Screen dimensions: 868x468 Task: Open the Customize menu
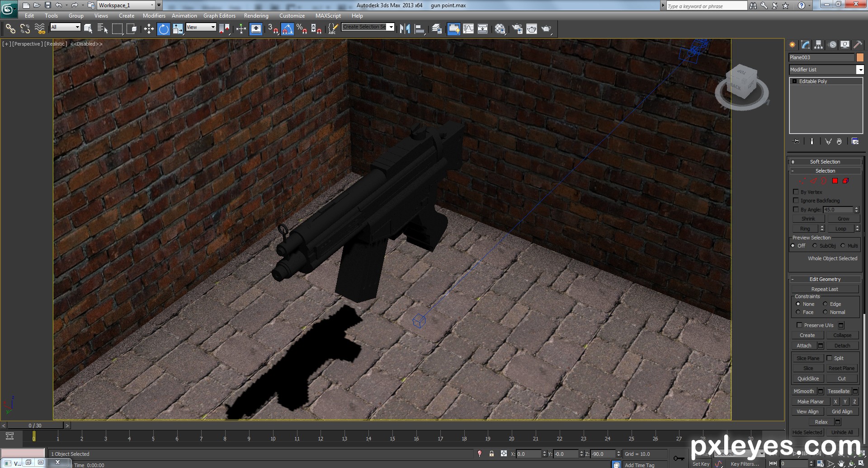tap(292, 16)
